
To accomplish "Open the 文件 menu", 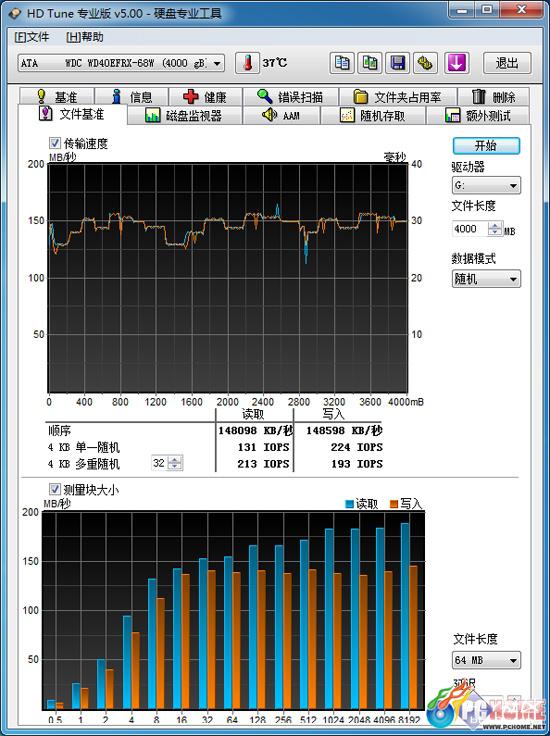I will coord(32,37).
